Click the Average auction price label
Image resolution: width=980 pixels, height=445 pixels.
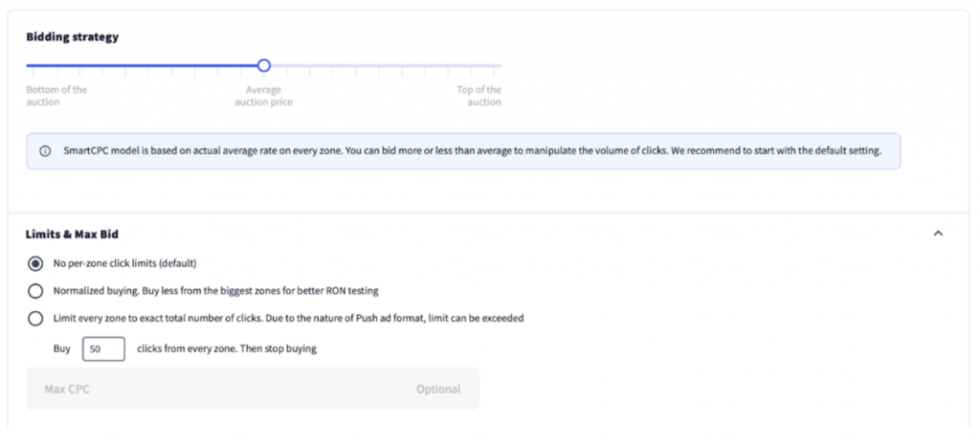click(x=263, y=96)
